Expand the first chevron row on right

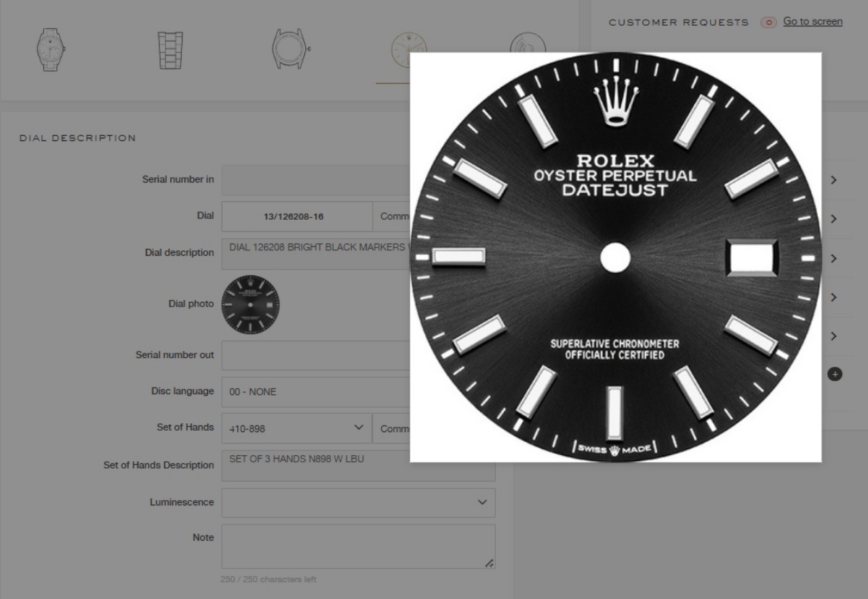click(x=833, y=180)
